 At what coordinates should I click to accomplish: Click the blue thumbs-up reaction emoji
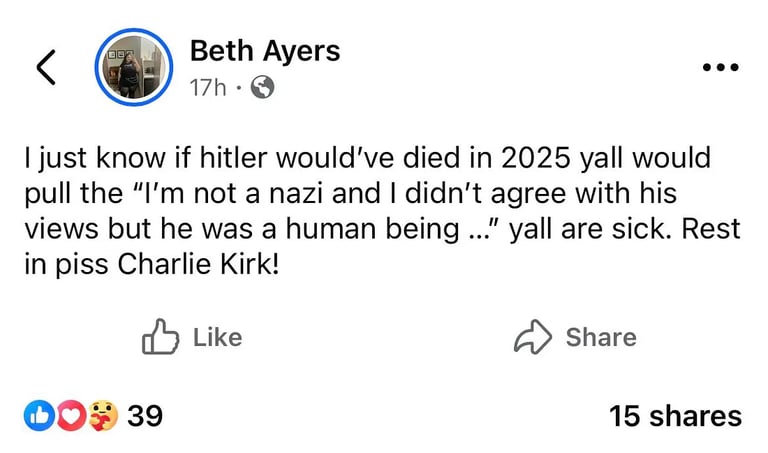(x=40, y=415)
